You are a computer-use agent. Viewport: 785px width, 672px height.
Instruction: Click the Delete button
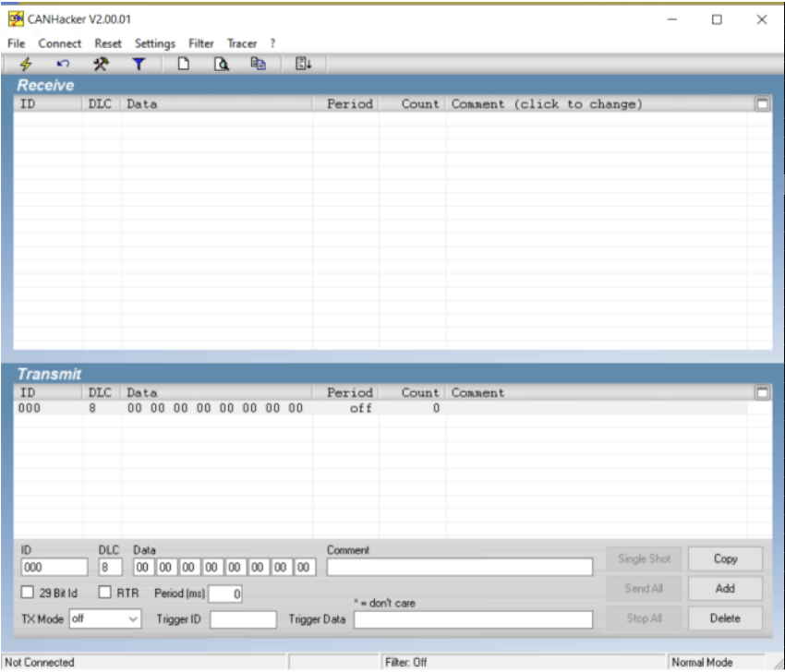[725, 618]
